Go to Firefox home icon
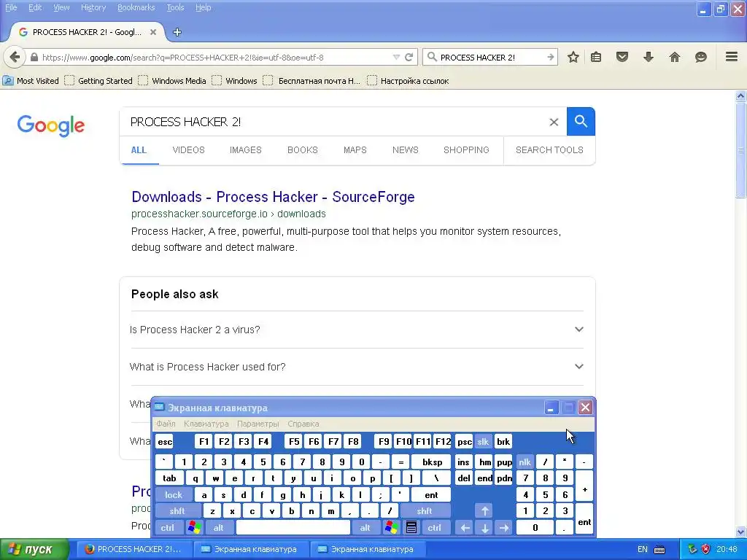The width and height of the screenshot is (747, 560). pos(675,57)
